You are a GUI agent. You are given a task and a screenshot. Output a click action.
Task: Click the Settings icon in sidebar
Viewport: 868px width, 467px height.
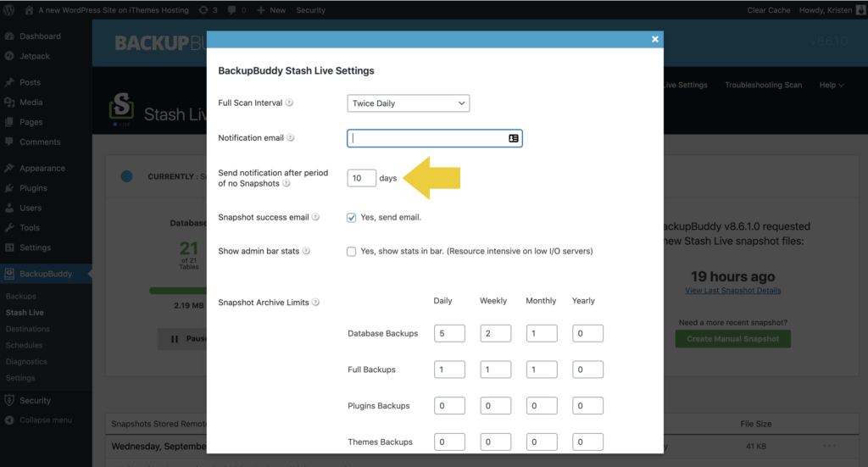(9, 247)
